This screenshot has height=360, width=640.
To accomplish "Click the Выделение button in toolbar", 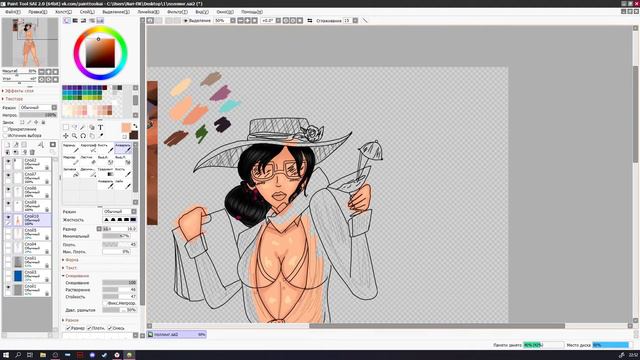I will point(197,20).
